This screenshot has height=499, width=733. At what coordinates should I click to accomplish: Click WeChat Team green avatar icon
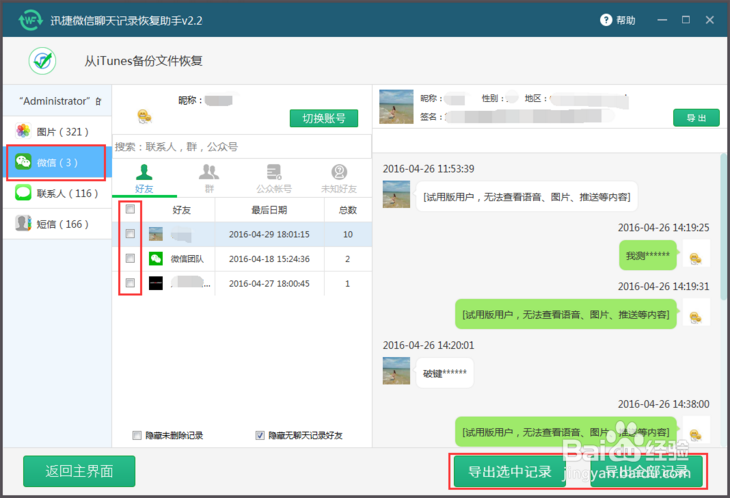click(156, 259)
